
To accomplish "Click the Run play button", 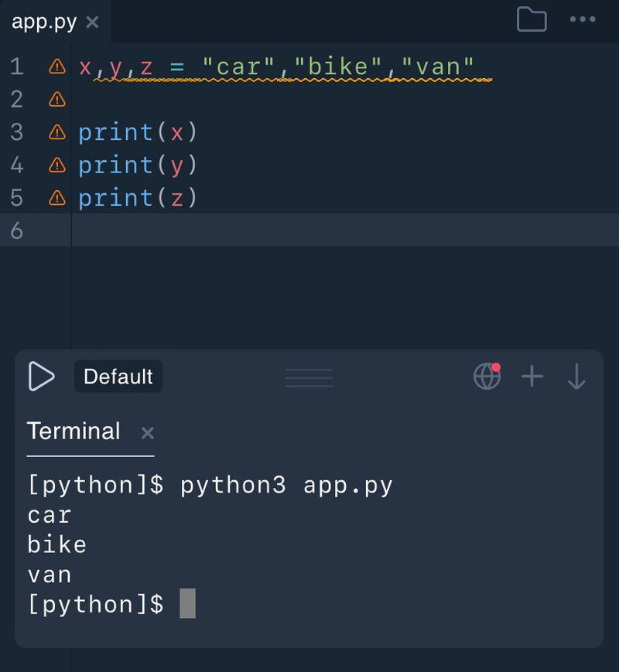I will pos(41,377).
